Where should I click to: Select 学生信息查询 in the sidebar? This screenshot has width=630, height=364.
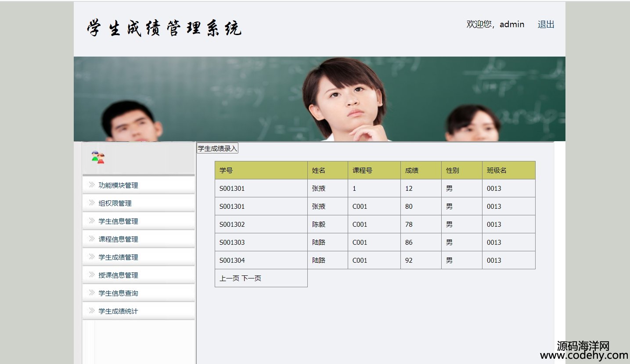118,293
